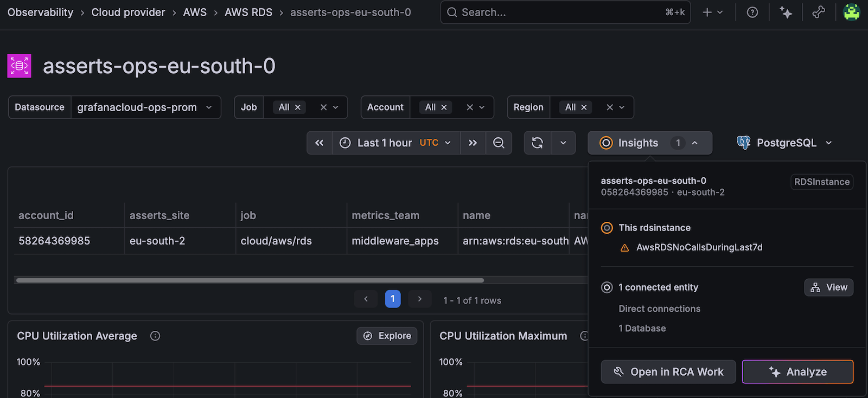Screen dimensions: 868x398
Task: Shift time range forward
Action: 473,143
